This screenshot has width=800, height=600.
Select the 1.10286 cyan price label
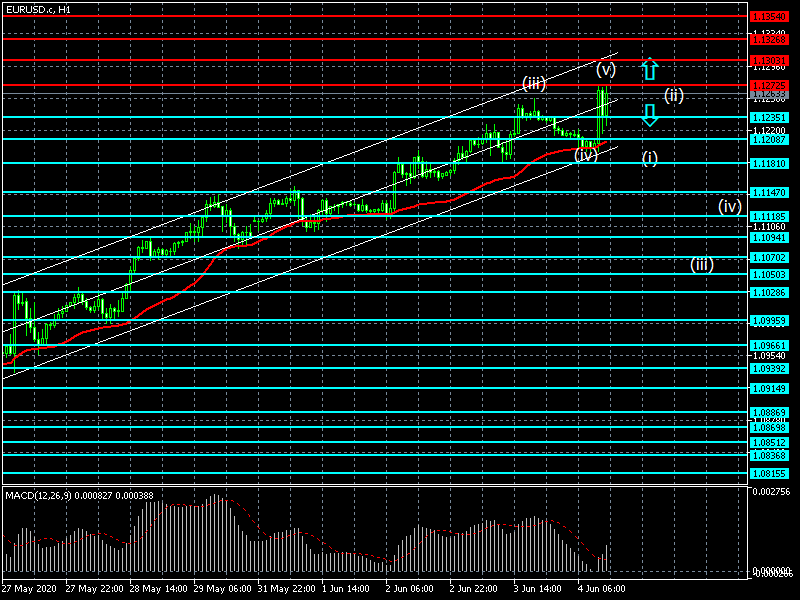[769, 292]
